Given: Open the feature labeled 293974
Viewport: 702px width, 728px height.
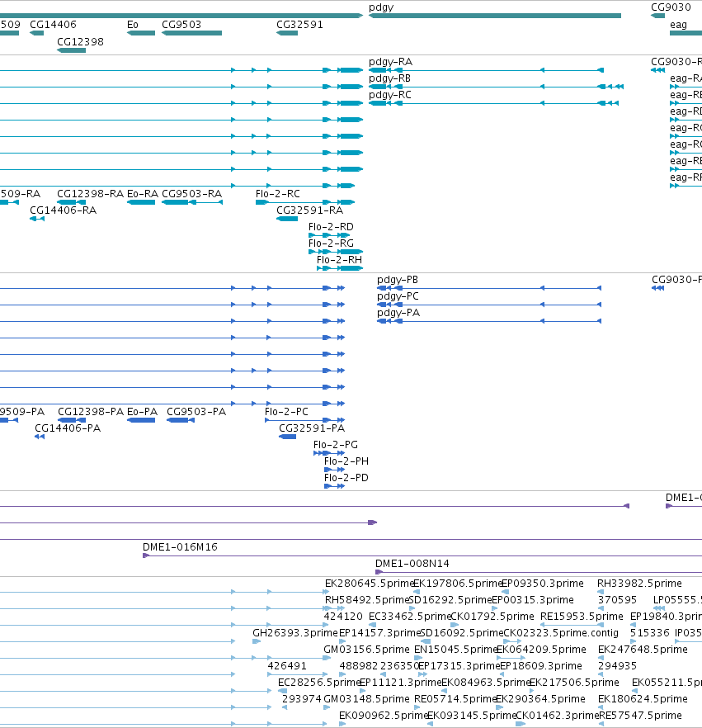Looking at the screenshot, I should point(302,699).
